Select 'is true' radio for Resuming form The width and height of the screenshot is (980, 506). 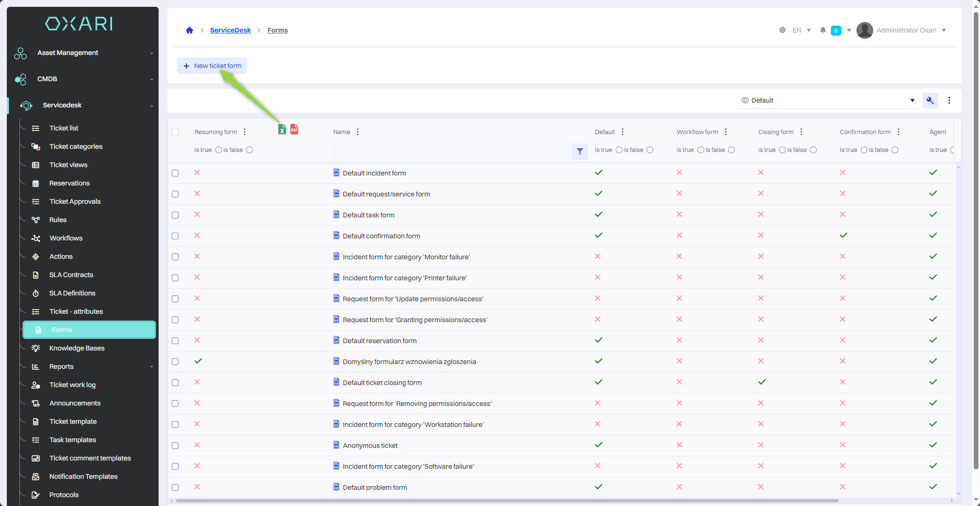218,150
